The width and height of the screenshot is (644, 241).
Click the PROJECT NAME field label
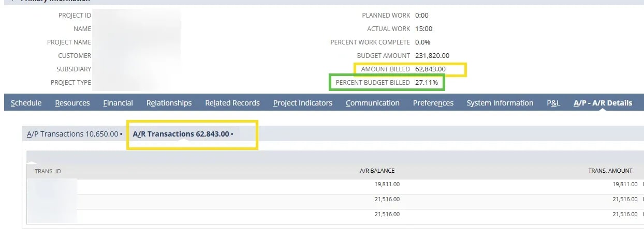pos(69,42)
